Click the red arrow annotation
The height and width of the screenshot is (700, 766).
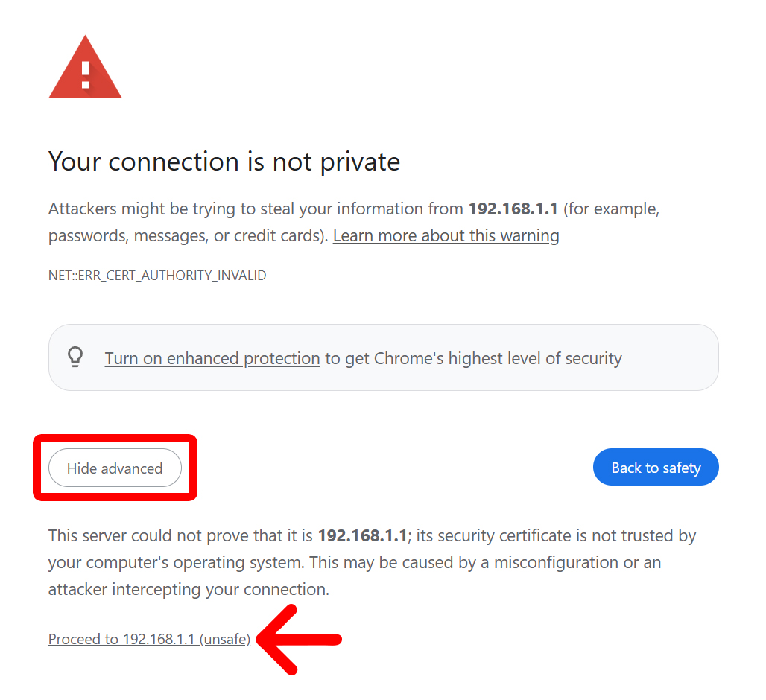[x=300, y=639]
